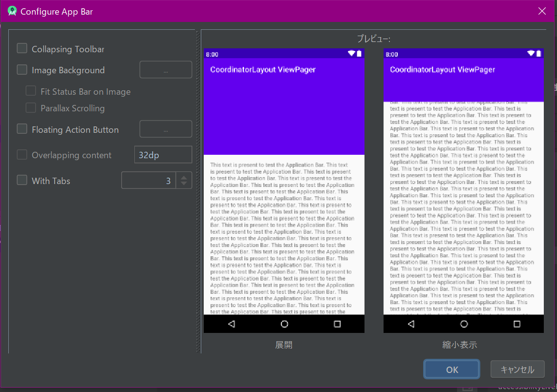
Task: Click the wifi icon in collapsed preview
Action: coord(531,53)
